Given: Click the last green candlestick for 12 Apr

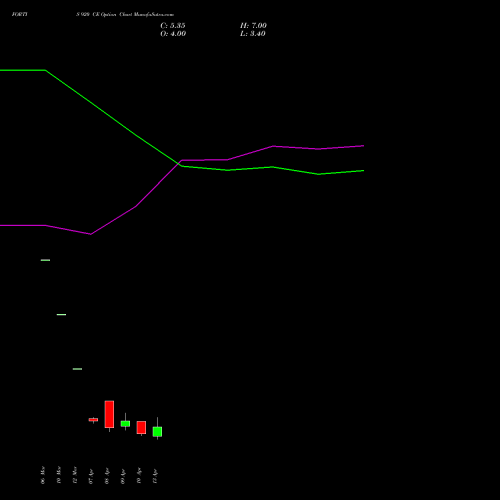Looking at the screenshot, I should point(157,432).
